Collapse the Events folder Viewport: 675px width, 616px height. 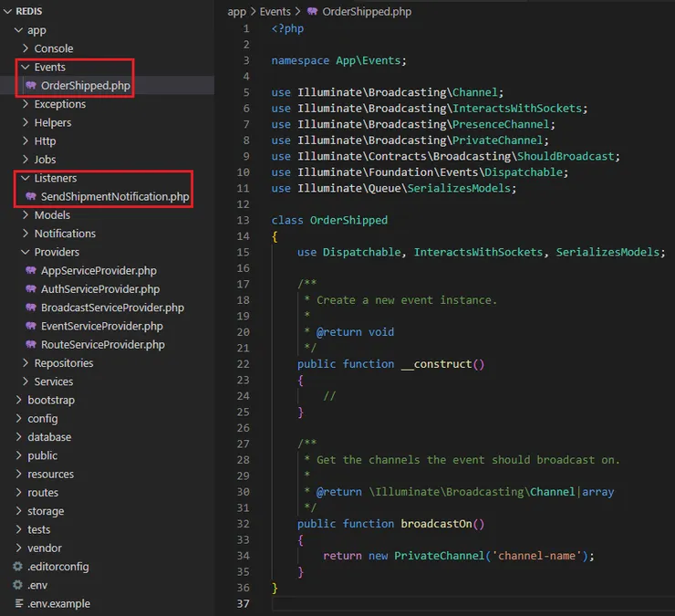point(26,68)
